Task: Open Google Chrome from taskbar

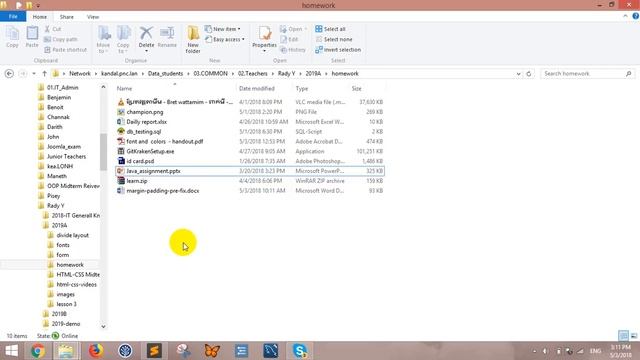Action: [x=38, y=351]
